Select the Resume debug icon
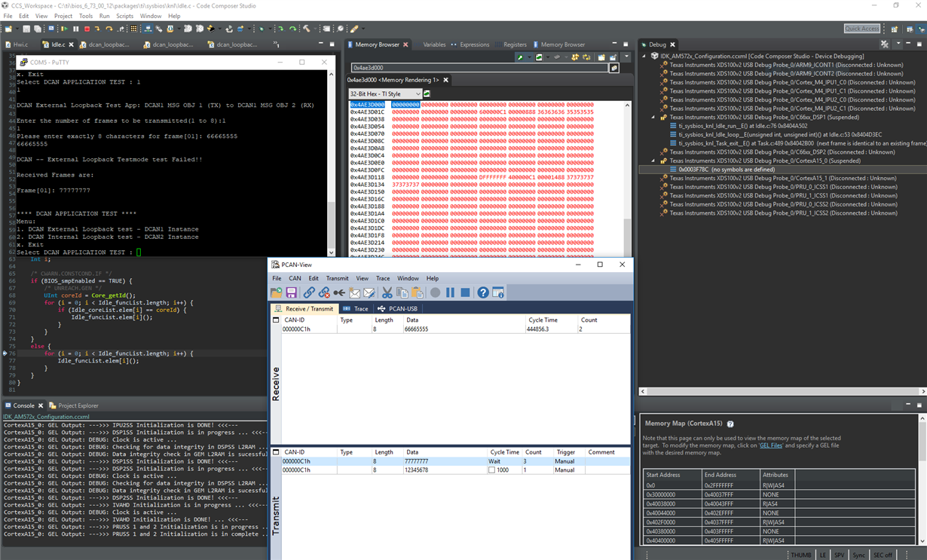 (x=66, y=29)
